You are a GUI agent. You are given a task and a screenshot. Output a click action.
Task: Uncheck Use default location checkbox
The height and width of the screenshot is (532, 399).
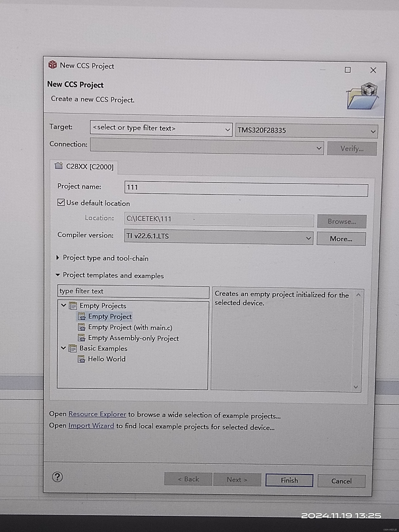[x=61, y=202]
